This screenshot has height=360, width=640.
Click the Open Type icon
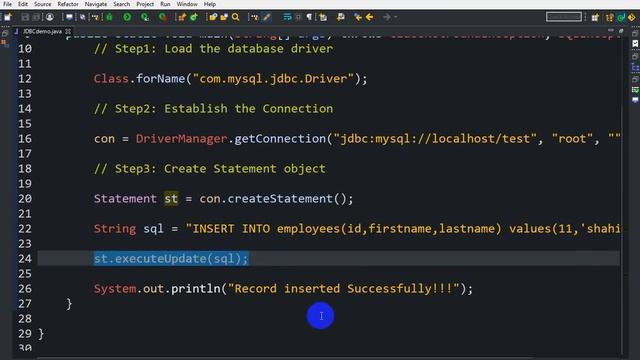point(213,17)
